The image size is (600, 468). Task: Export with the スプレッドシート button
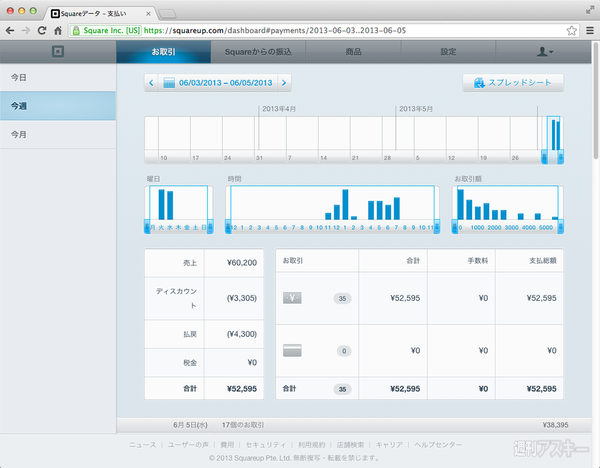[x=513, y=83]
